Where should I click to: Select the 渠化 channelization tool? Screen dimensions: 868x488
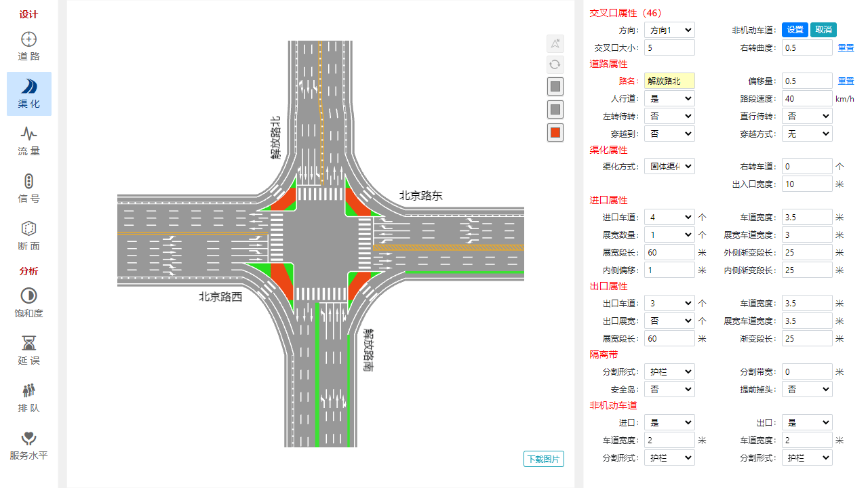(29, 94)
